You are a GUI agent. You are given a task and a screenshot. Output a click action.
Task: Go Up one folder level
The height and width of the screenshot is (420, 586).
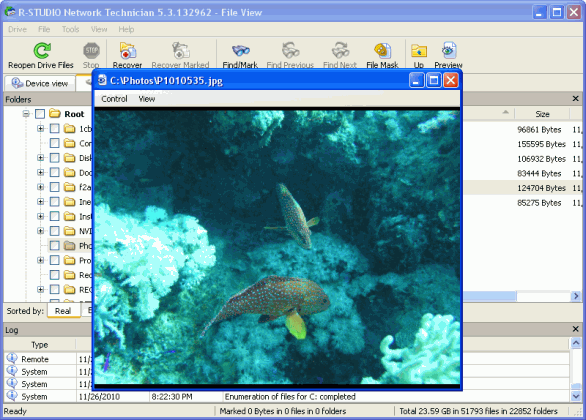pyautogui.click(x=419, y=50)
